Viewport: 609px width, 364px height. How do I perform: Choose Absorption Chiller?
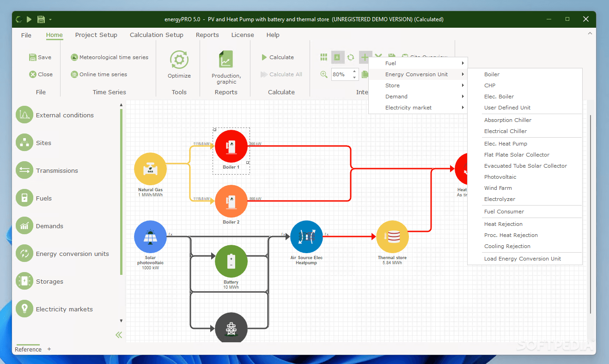tap(525, 120)
